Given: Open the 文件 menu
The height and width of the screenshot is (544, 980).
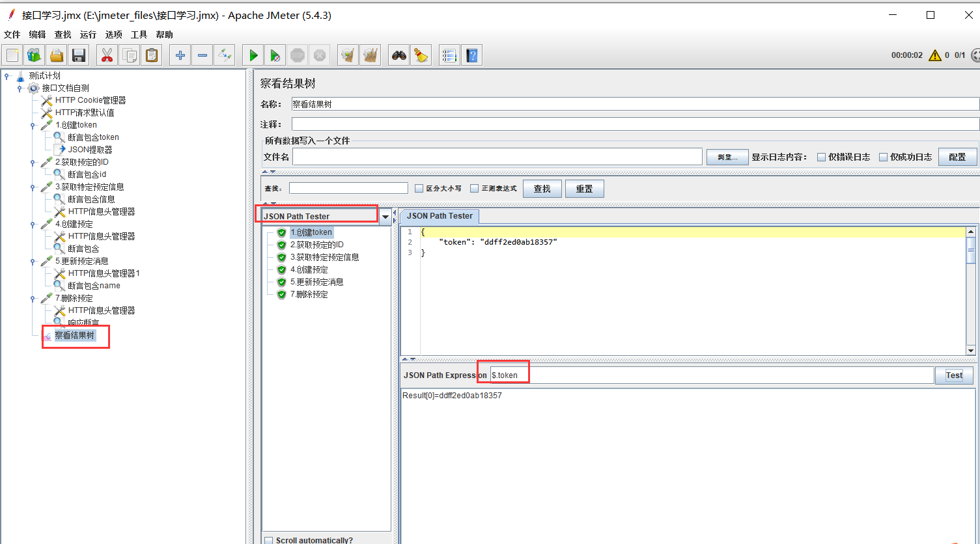Looking at the screenshot, I should click(x=12, y=34).
